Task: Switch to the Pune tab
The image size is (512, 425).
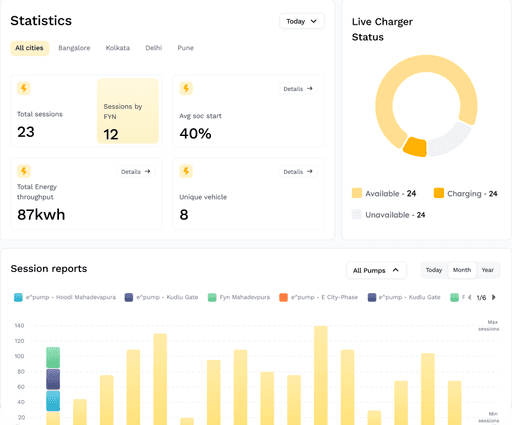Action: pos(186,48)
